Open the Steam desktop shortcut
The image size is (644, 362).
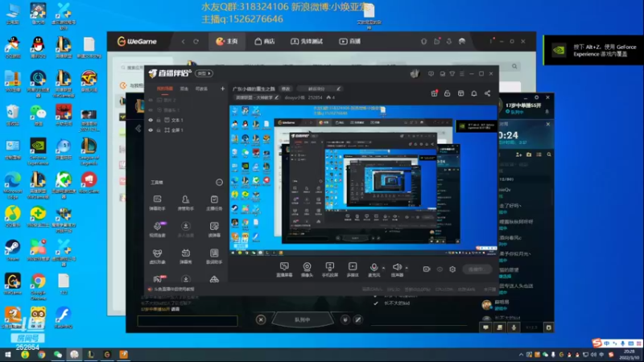tap(13, 250)
